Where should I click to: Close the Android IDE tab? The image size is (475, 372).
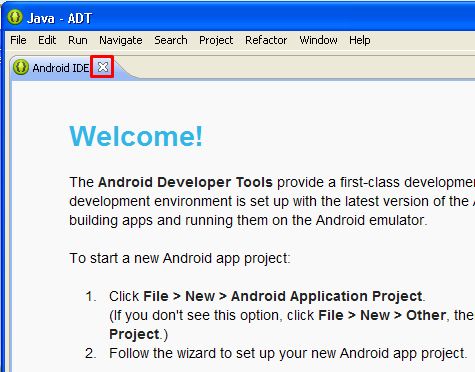(x=103, y=67)
